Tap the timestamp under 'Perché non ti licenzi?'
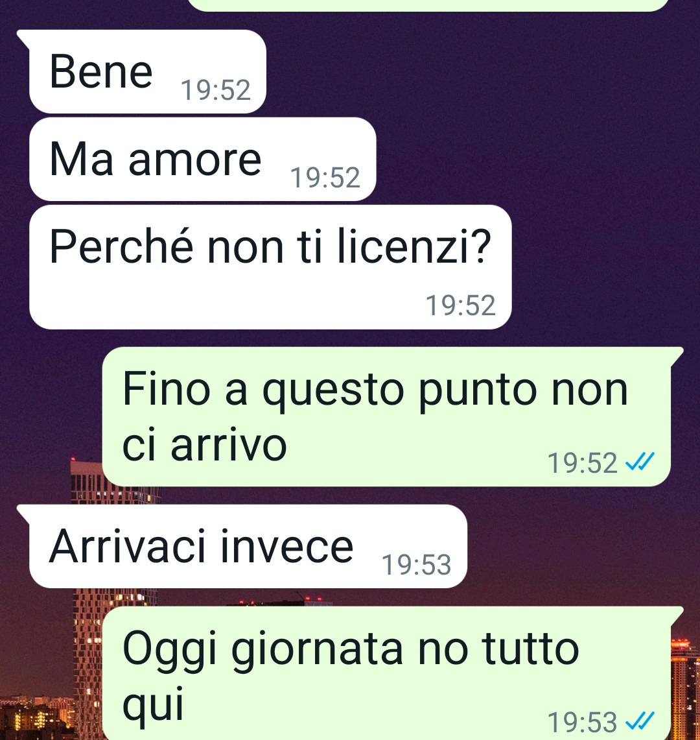The image size is (700, 740). [x=461, y=305]
